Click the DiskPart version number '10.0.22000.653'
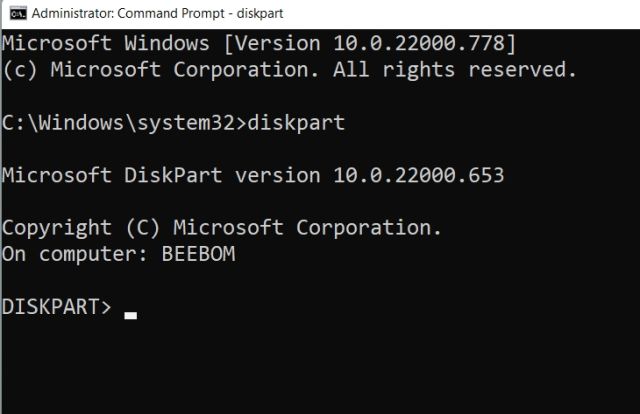 (413, 176)
